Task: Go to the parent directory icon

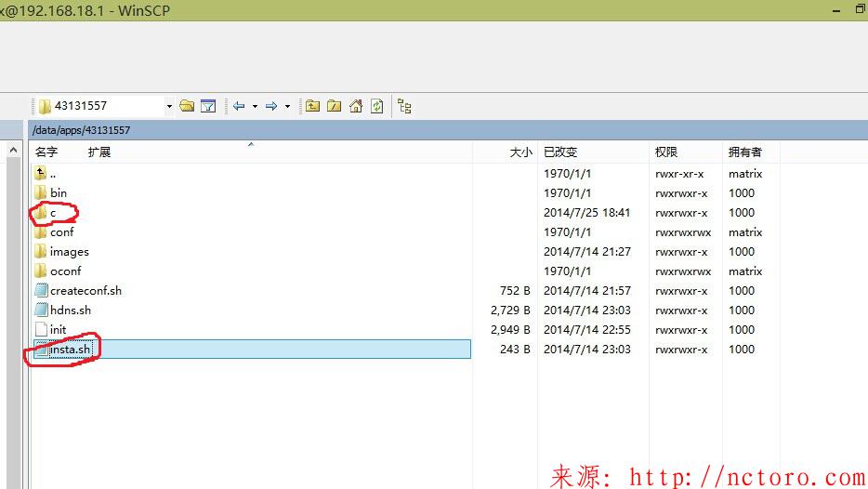Action: (313, 106)
